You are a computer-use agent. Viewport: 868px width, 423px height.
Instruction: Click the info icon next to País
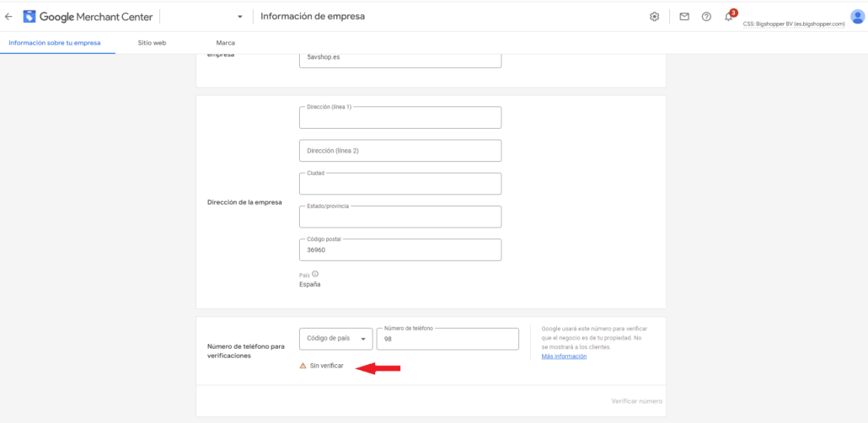pyautogui.click(x=315, y=274)
